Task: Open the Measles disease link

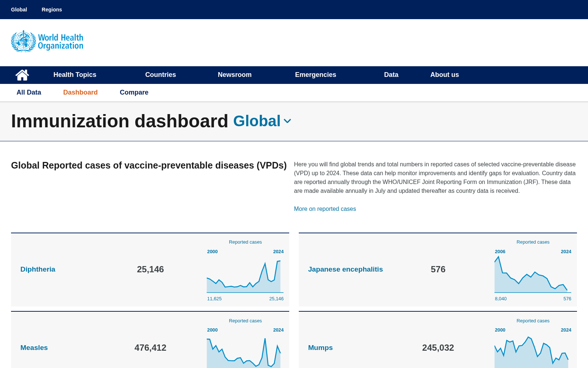Action: [34, 348]
